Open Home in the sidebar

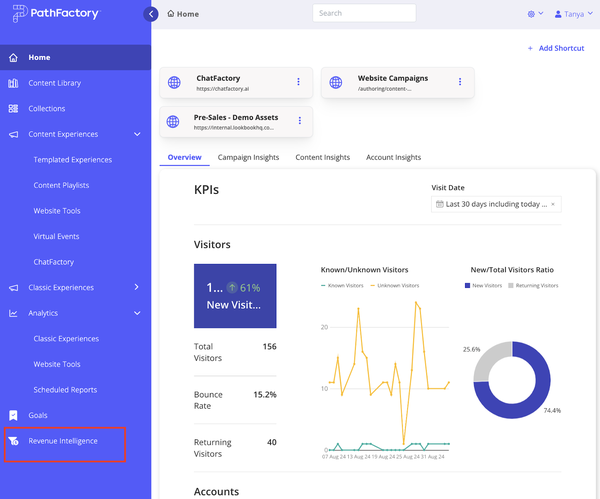click(x=75, y=57)
